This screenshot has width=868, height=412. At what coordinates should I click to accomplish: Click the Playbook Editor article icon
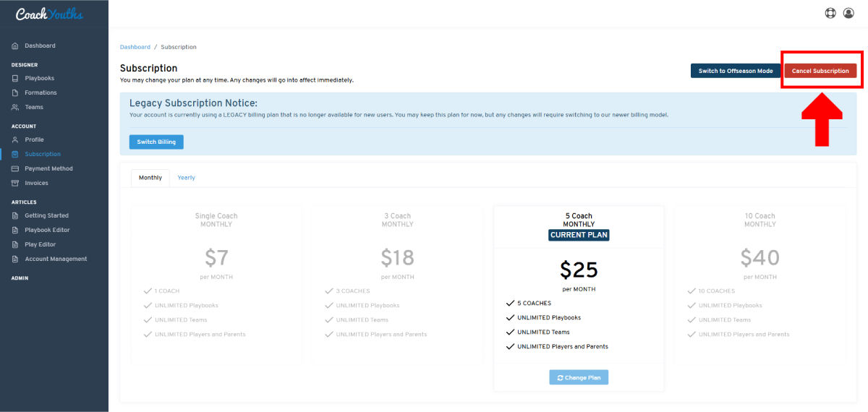coord(15,230)
